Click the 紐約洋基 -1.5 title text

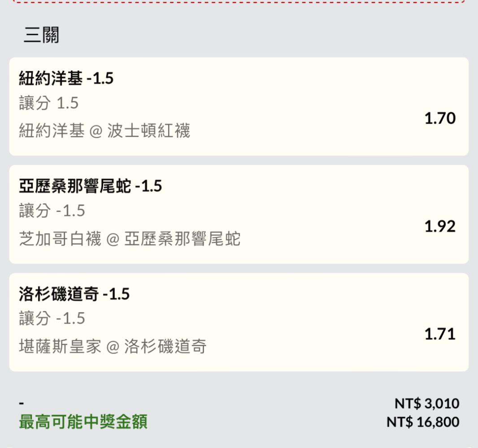[x=66, y=78]
